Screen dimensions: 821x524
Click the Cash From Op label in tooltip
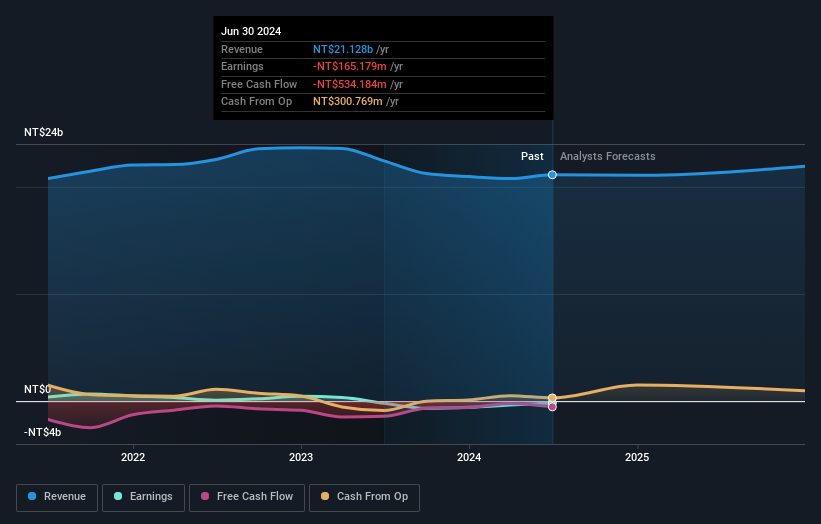[x=257, y=102]
